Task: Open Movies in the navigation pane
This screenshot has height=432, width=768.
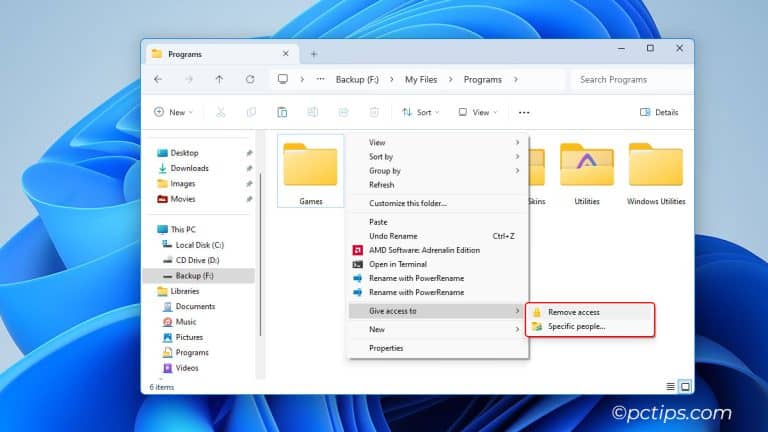Action: coord(183,199)
